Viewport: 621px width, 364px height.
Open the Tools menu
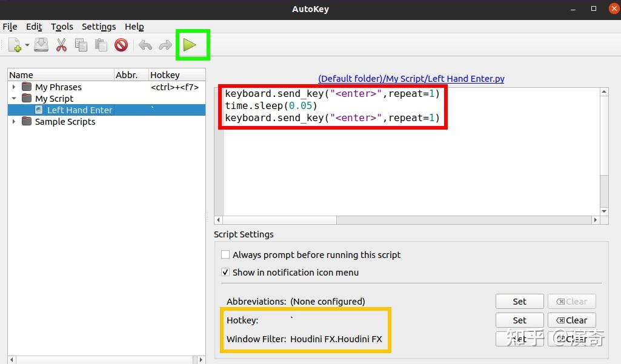click(61, 27)
